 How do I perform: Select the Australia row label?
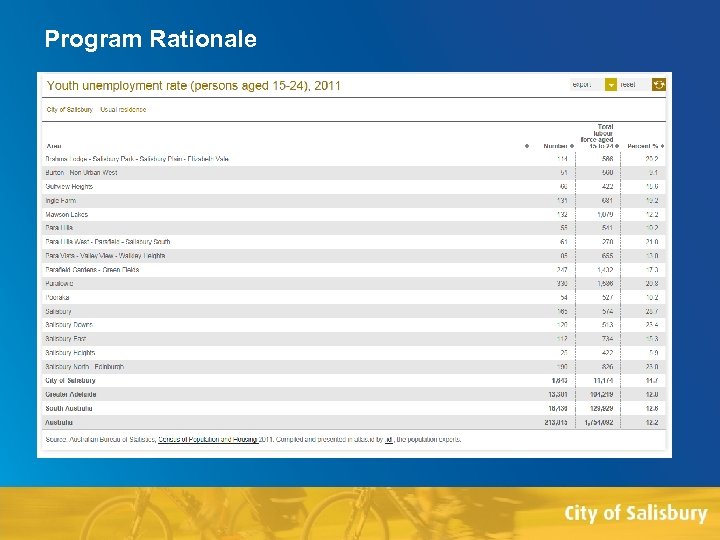tap(59, 422)
